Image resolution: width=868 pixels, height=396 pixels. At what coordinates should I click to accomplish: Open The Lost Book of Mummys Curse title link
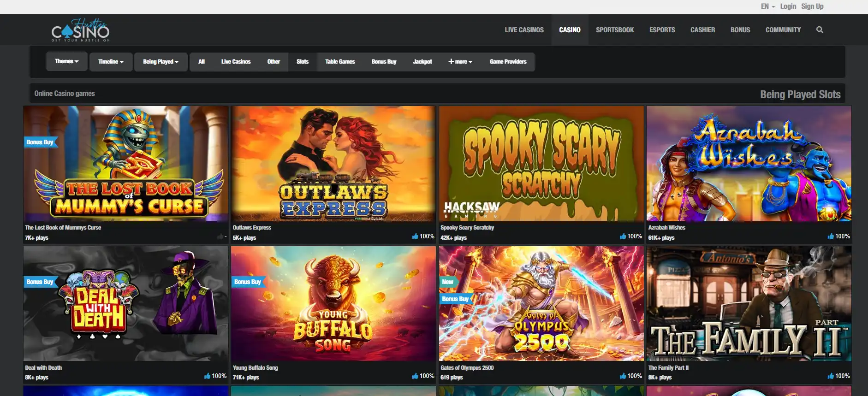63,227
